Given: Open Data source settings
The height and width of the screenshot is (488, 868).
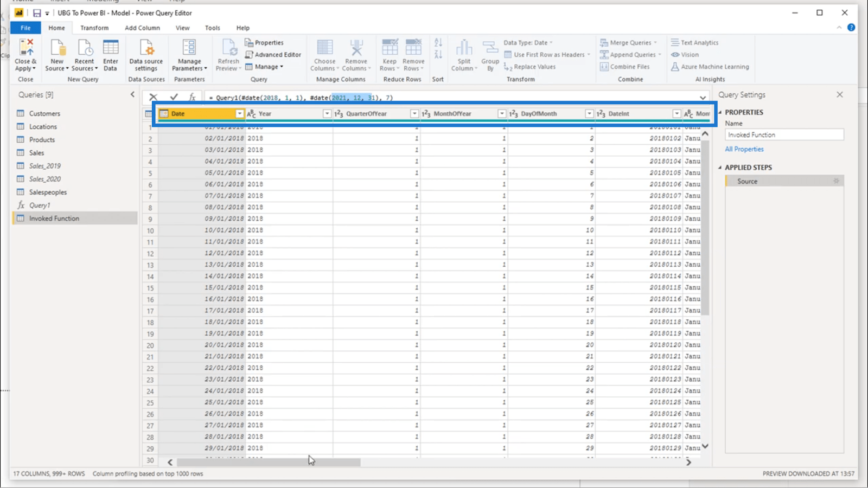Looking at the screenshot, I should pos(146,48).
